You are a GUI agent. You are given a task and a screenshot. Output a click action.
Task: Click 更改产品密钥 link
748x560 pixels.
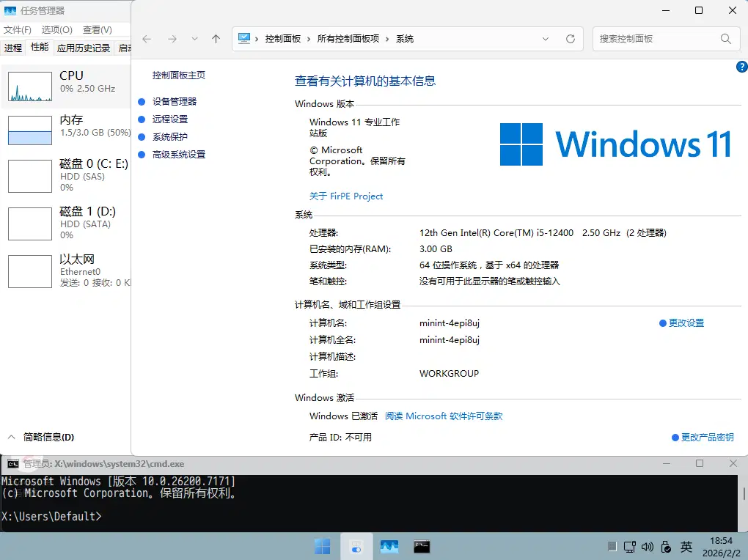click(707, 438)
